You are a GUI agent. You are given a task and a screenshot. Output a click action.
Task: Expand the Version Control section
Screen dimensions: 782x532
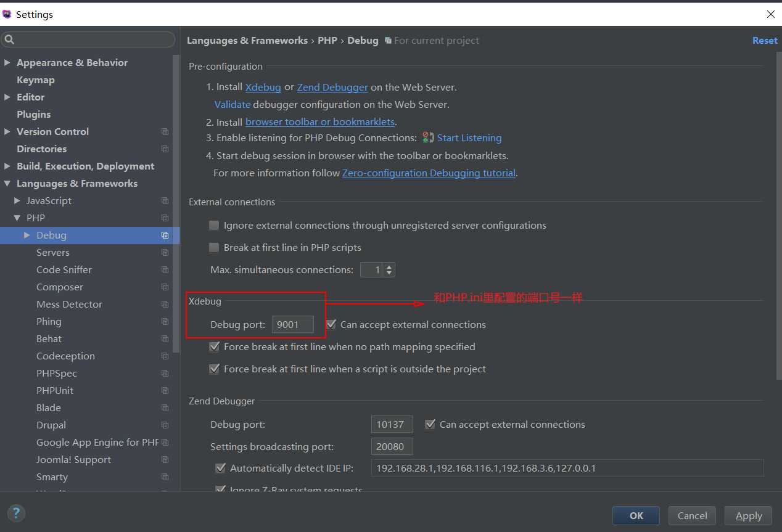7,131
